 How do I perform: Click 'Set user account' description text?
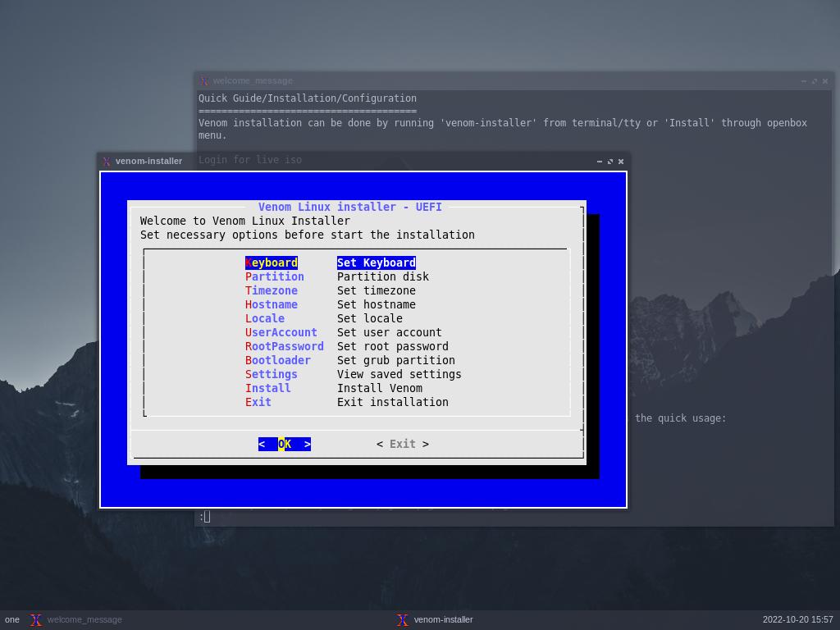pos(389,332)
